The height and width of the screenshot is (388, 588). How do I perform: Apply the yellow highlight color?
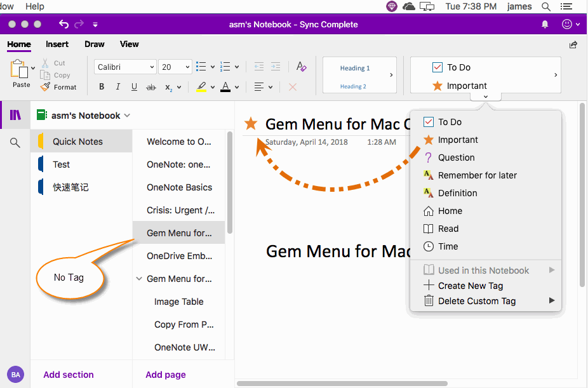pyautogui.click(x=201, y=88)
